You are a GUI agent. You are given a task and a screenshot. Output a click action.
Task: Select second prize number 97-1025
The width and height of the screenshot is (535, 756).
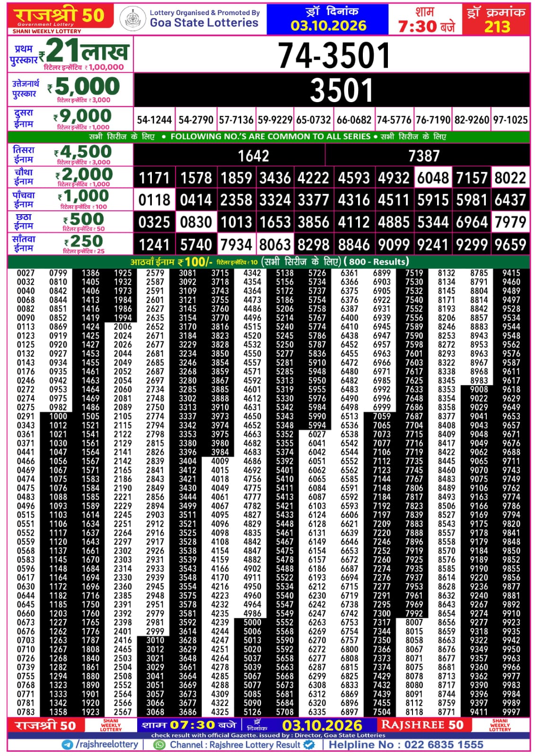tap(510, 120)
